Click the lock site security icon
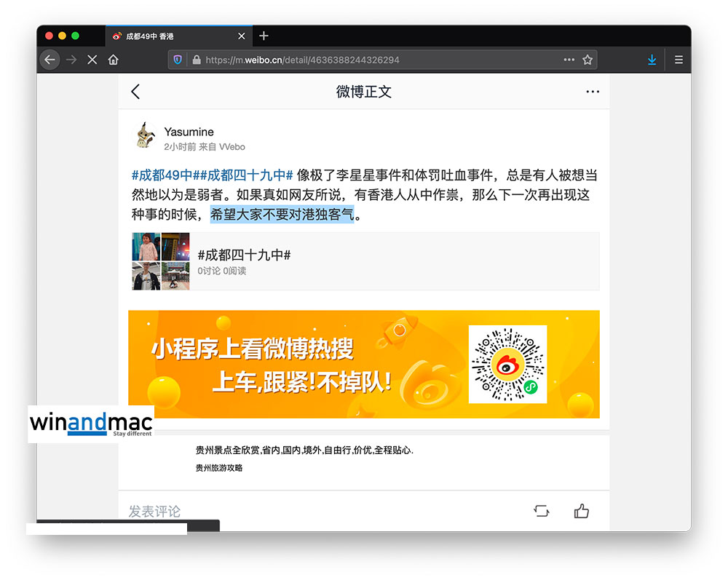The width and height of the screenshot is (728, 580). (195, 60)
